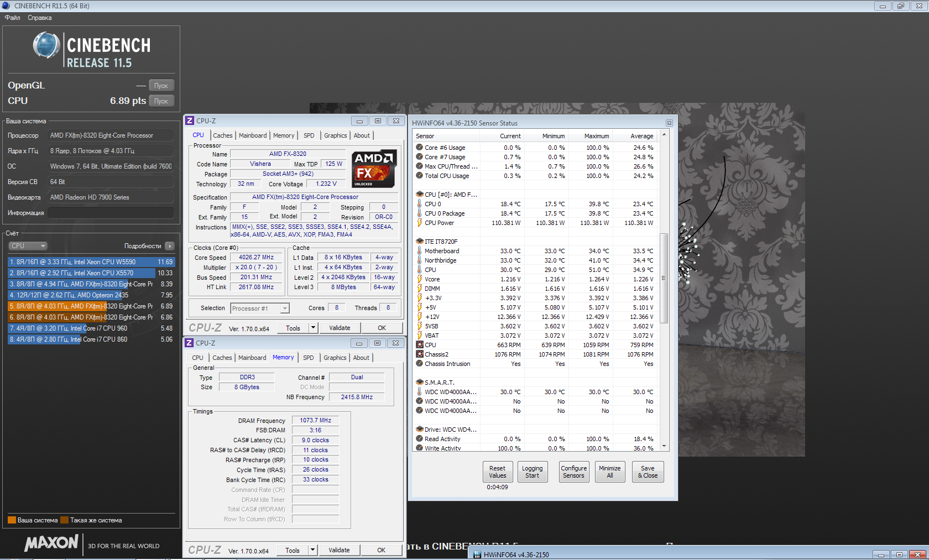Click the HWiNFO sensor list scrollbar thumb
This screenshot has width=929, height=560.
[664, 278]
